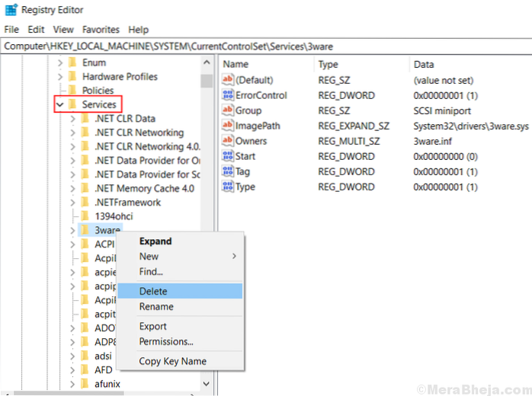Click the Data column header
This screenshot has height=396, width=532.
(x=423, y=65)
